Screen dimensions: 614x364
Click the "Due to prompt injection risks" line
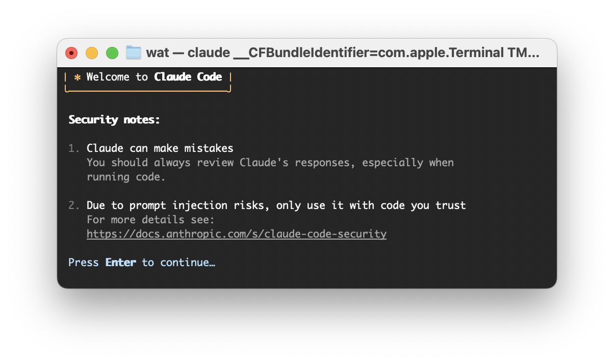point(276,205)
